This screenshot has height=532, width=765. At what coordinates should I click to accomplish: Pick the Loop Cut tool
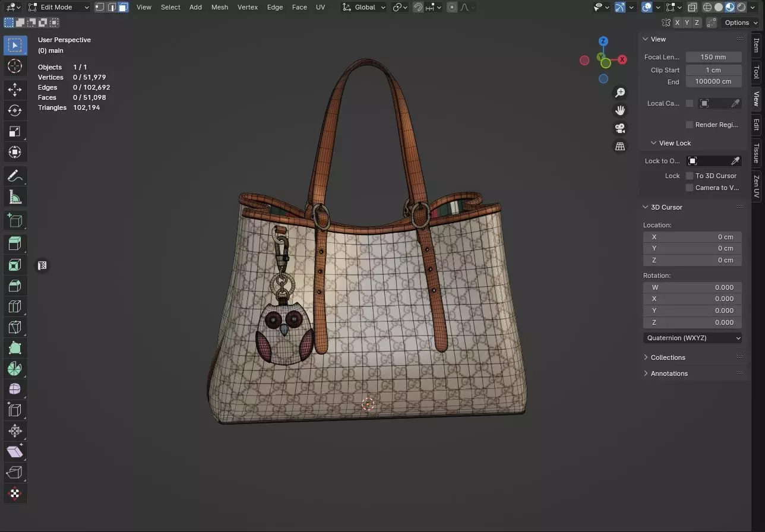15,306
